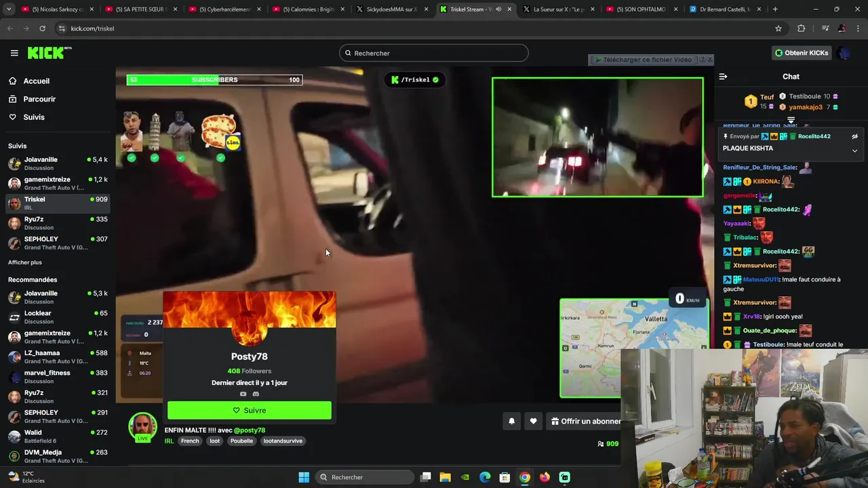868x488 pixels.
Task: Open Firefox from taskbar
Action: coord(545,477)
